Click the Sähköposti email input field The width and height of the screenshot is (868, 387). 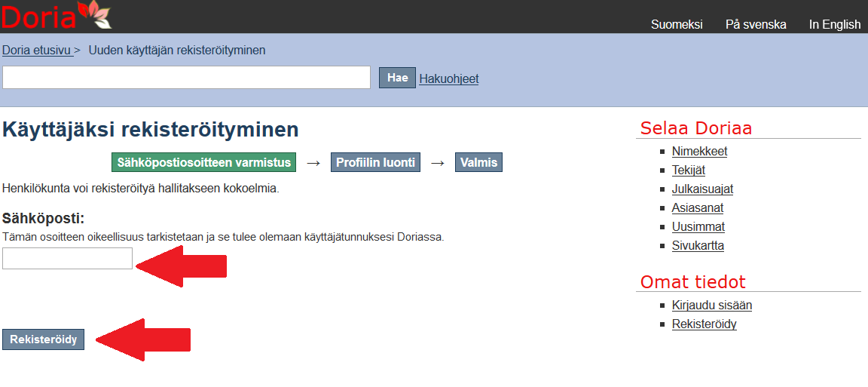coord(68,258)
